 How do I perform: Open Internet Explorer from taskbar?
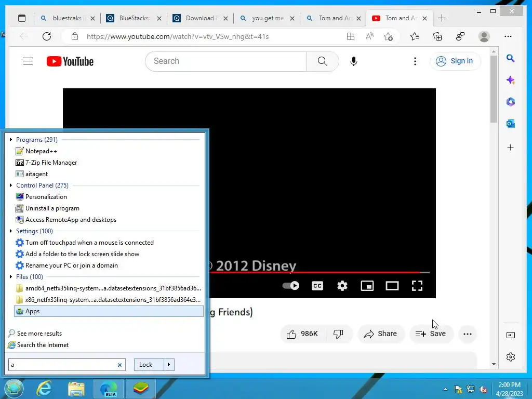click(44, 389)
